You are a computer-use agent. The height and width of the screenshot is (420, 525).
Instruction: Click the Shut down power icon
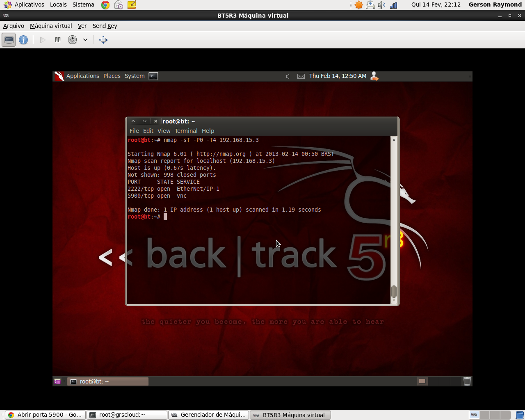point(72,40)
